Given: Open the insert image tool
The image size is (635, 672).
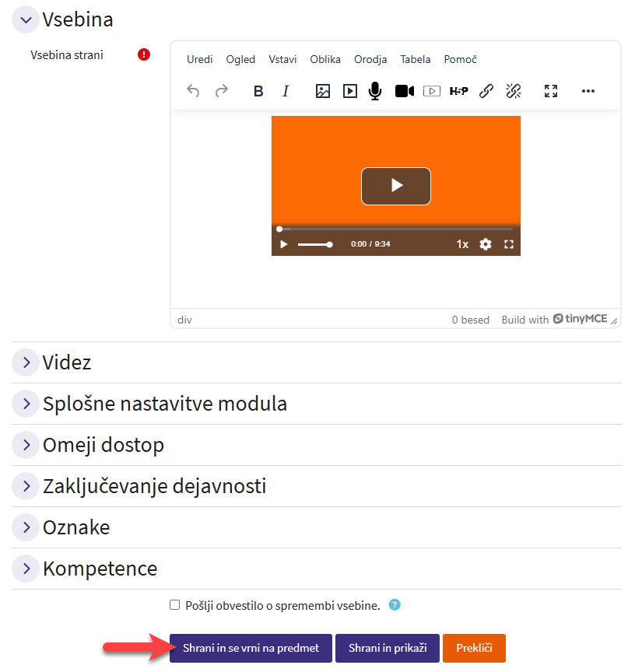Looking at the screenshot, I should coord(323,91).
